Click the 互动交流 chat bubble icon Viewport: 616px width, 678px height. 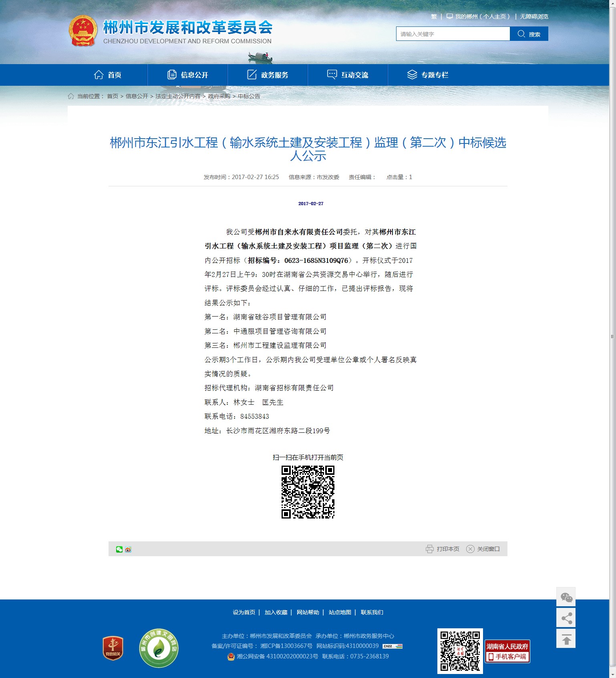[x=332, y=75]
